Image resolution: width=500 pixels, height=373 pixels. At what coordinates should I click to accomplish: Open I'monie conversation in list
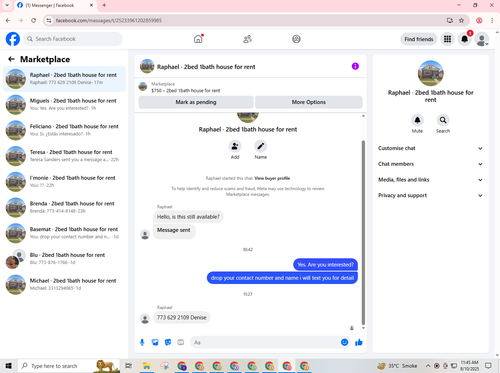coord(64,181)
